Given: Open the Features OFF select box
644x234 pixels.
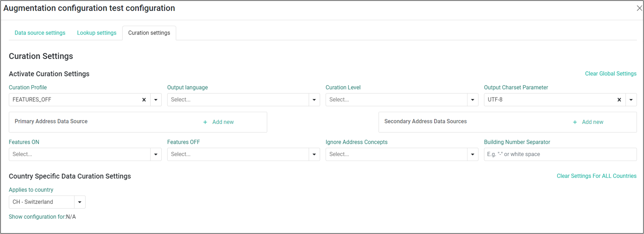Looking at the screenshot, I should coord(244,154).
